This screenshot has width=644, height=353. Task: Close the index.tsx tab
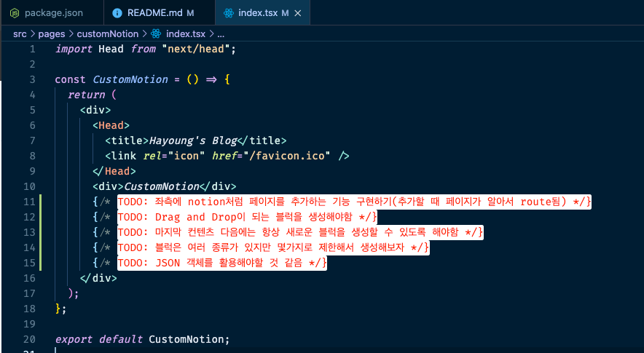(x=298, y=13)
